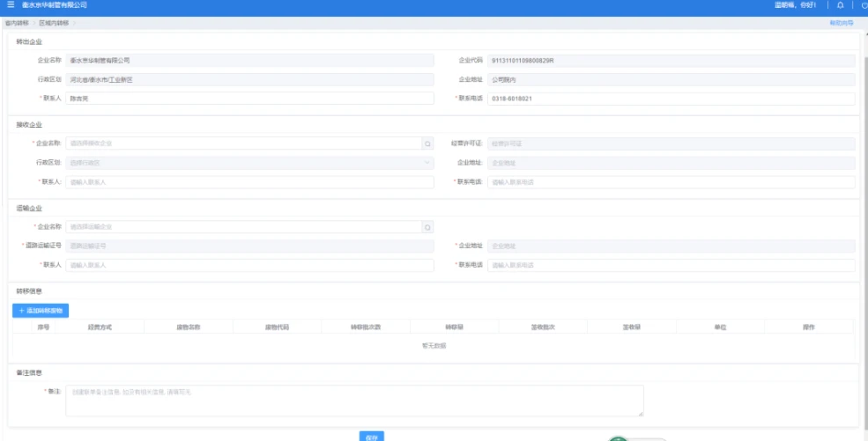Toggle the hamburger menu in the header
Viewport: 868px width, 441px height.
[x=11, y=5]
